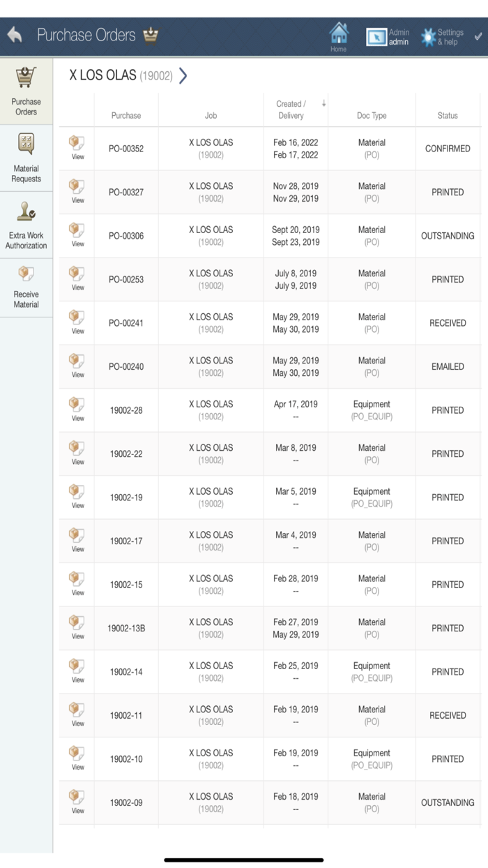
Task: Click the checkmark in the top right corner
Action: pyautogui.click(x=478, y=38)
